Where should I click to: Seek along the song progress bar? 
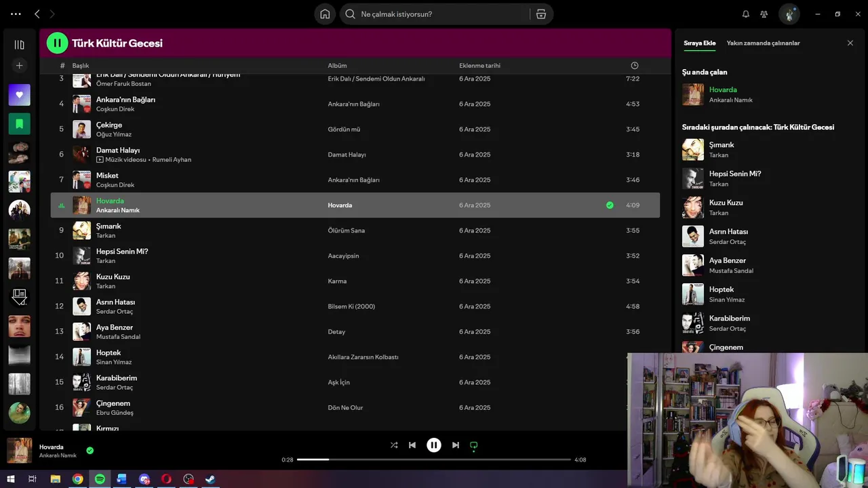click(434, 460)
